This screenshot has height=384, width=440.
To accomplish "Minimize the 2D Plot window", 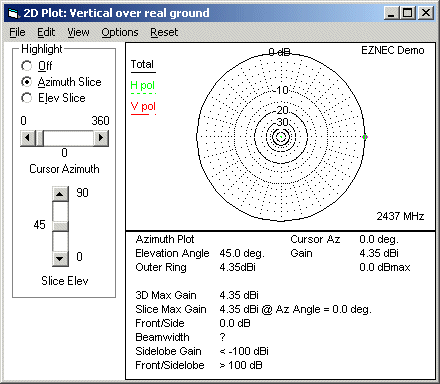I will click(391, 13).
